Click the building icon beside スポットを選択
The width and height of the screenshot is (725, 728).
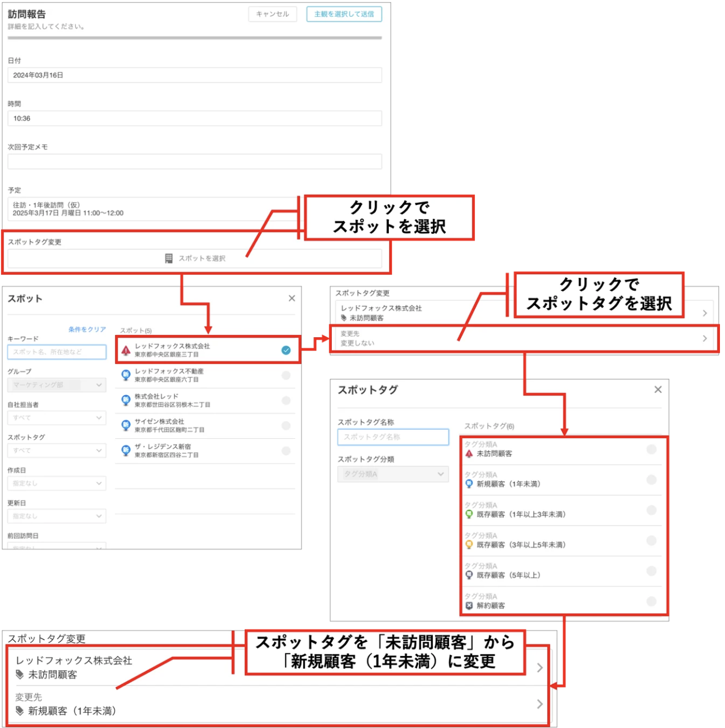(x=169, y=258)
